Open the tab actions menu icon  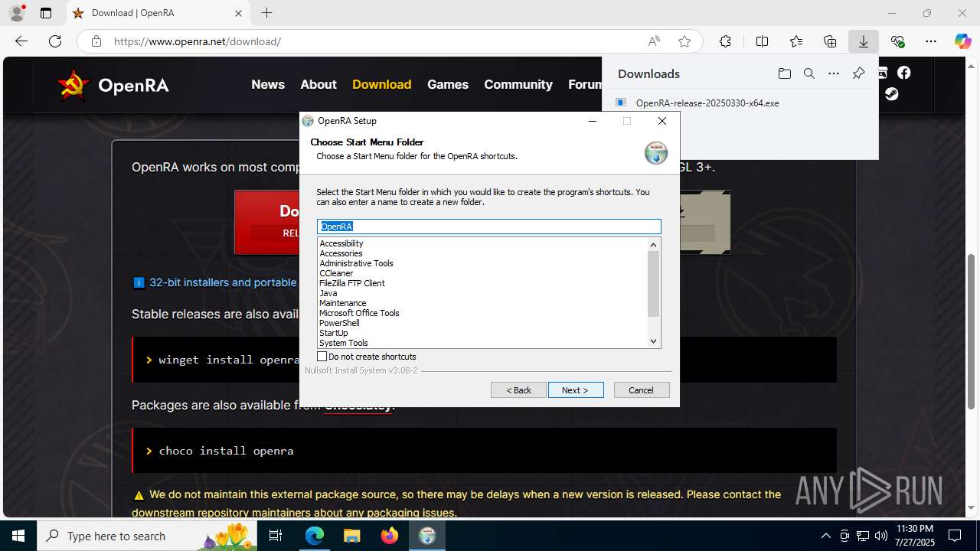46,13
